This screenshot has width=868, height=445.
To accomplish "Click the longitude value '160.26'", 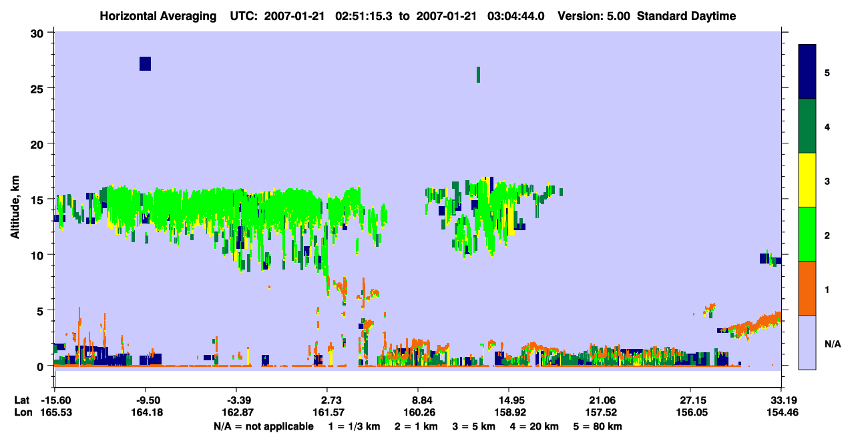I will 418,412.
